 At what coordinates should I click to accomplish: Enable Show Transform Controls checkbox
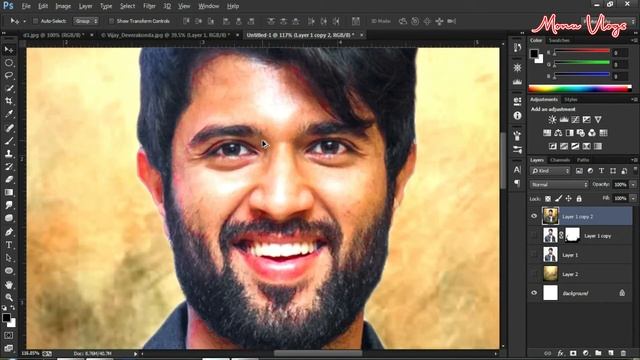coord(111,21)
